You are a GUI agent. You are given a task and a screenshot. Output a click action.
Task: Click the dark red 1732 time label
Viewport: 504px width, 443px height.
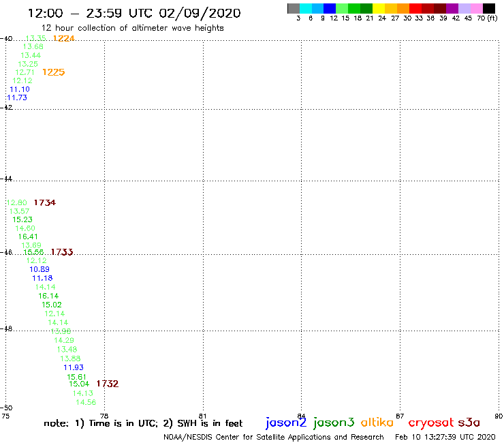(x=108, y=384)
